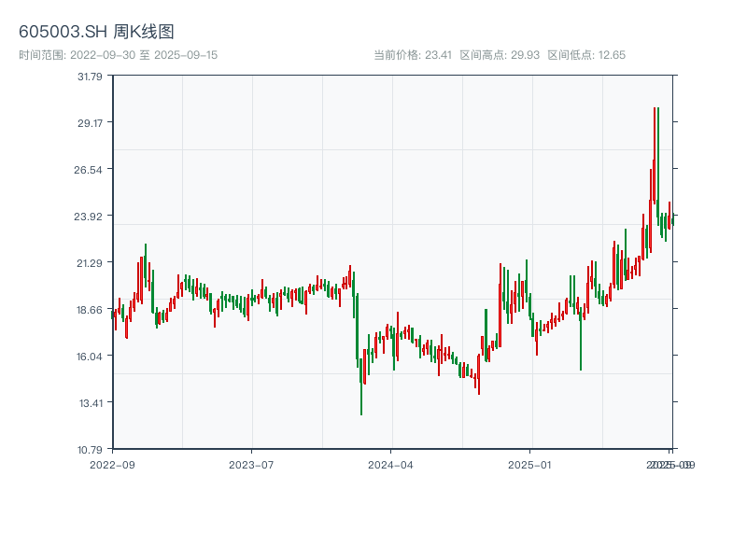Click the y-axis label 26.54
This screenshot has height=560, width=747.
[x=88, y=170]
